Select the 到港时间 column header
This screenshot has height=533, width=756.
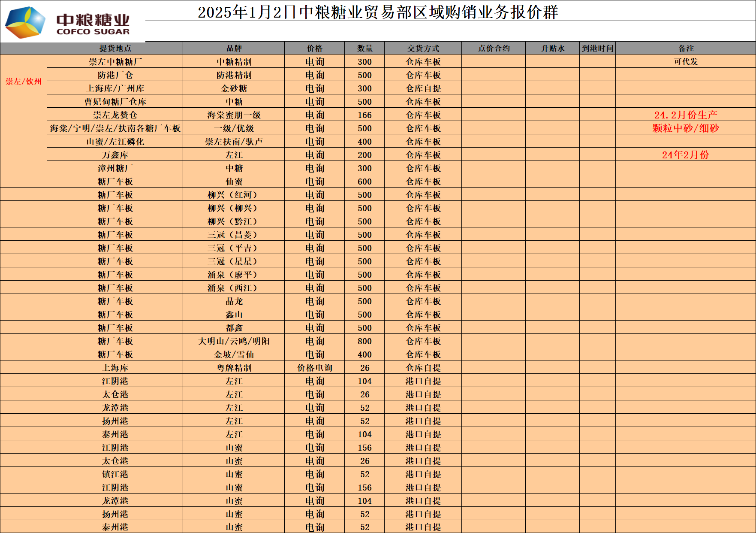pyautogui.click(x=597, y=48)
